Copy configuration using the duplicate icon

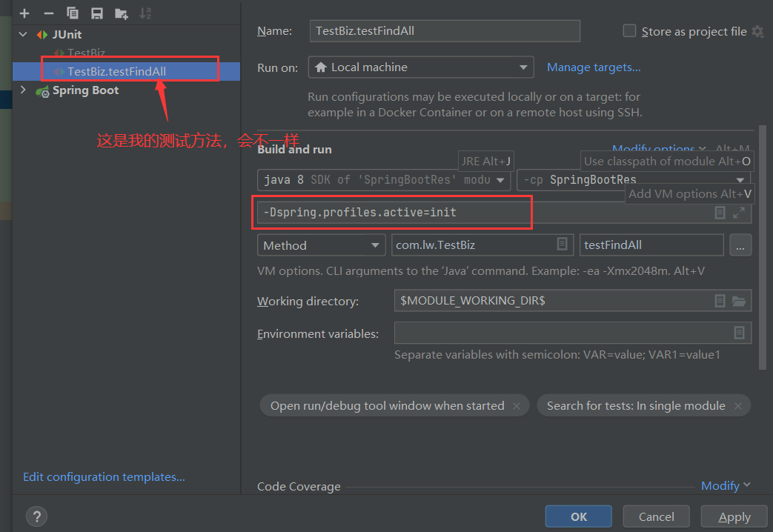(73, 13)
